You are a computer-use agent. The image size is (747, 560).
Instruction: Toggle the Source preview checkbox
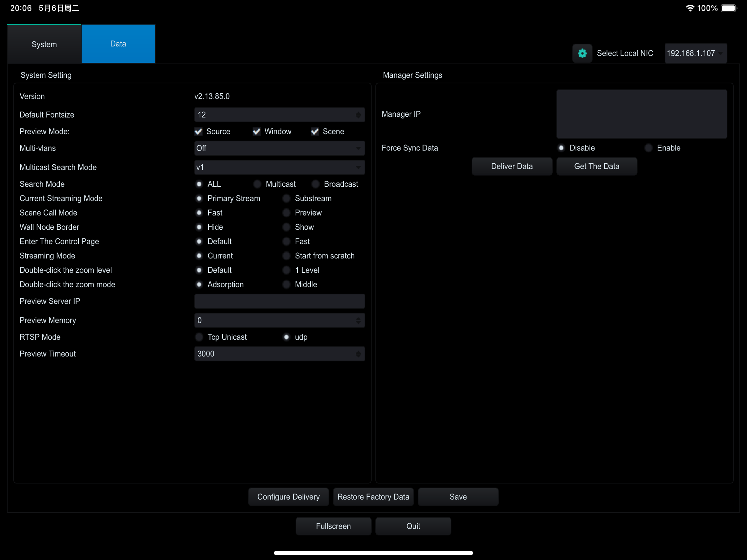click(x=199, y=132)
